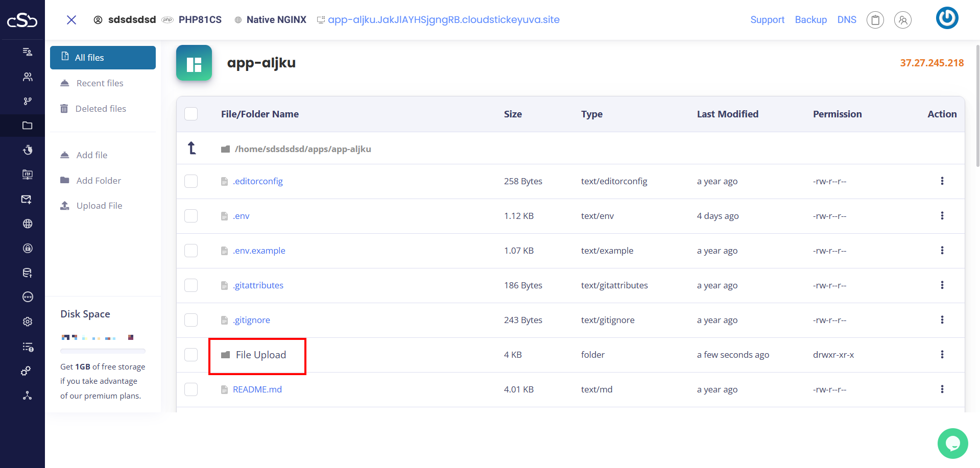
Task: Click the blue power icon in header
Action: [947, 18]
